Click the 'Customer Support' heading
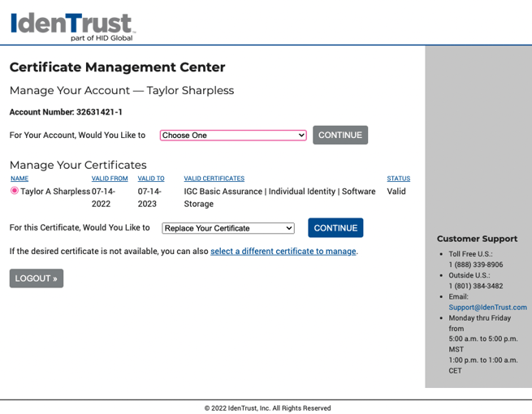This screenshot has width=532, height=414. pyautogui.click(x=477, y=239)
